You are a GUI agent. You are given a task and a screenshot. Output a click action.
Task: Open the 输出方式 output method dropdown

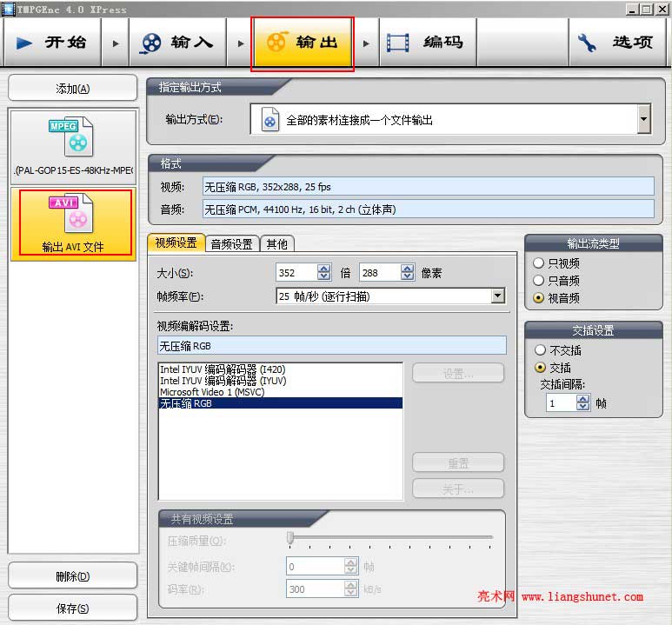pos(643,119)
